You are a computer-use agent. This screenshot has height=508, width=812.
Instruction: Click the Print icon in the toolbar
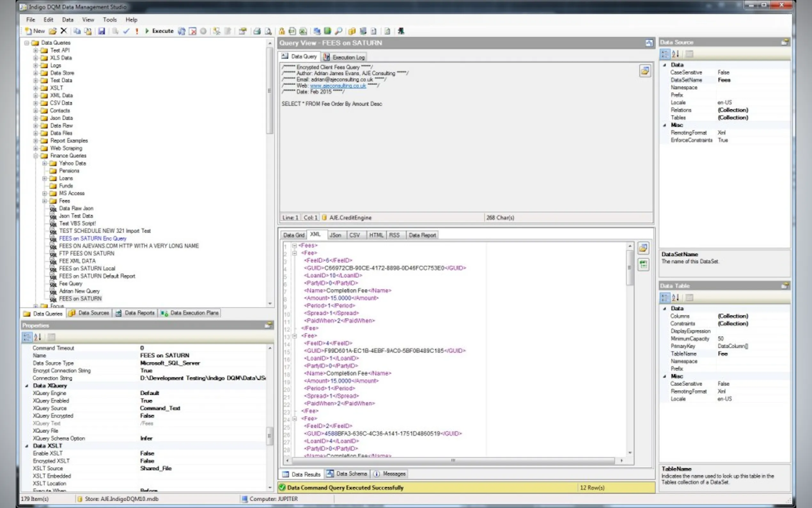coord(257,31)
